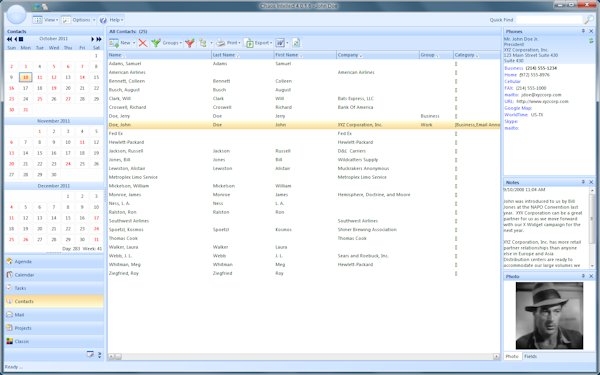
Task: Click the Quick Find input field
Action: [549, 20]
